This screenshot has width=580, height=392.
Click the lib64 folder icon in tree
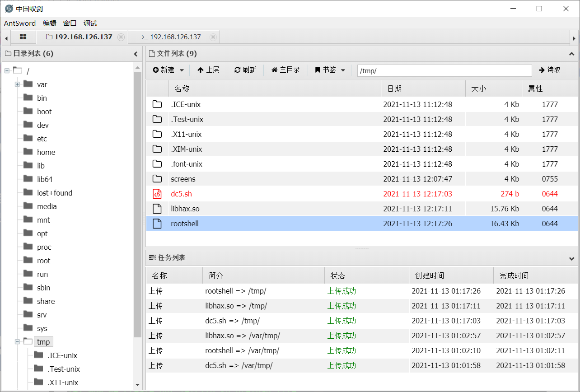(28, 179)
